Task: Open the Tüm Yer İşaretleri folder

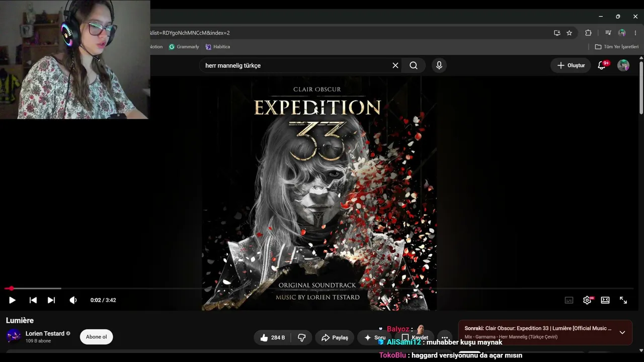Action: (617, 47)
